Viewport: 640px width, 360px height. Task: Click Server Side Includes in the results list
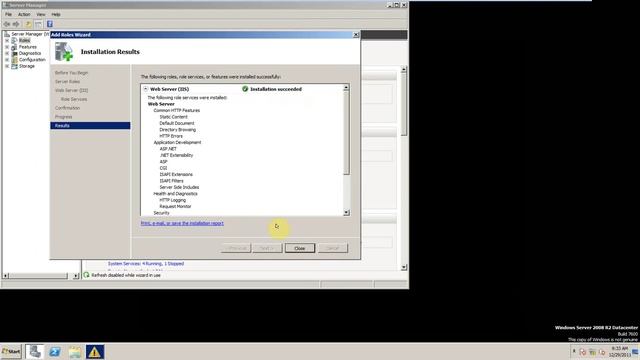[x=179, y=187]
